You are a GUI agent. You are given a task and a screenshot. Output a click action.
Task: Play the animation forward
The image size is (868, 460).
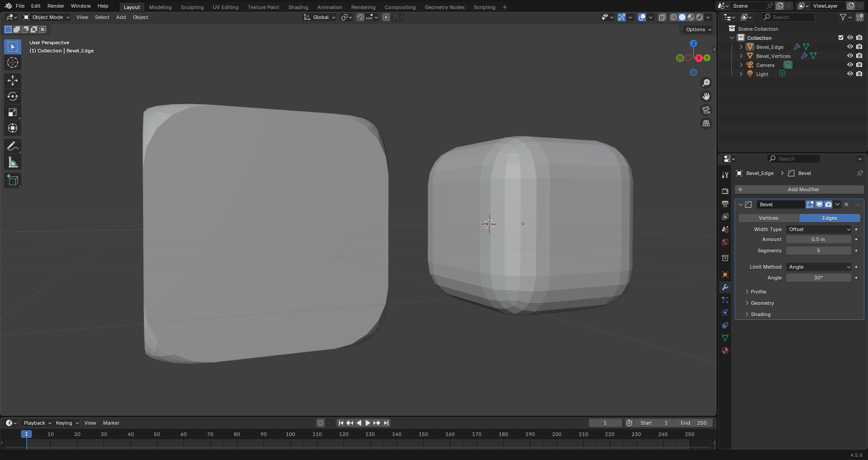coord(368,423)
